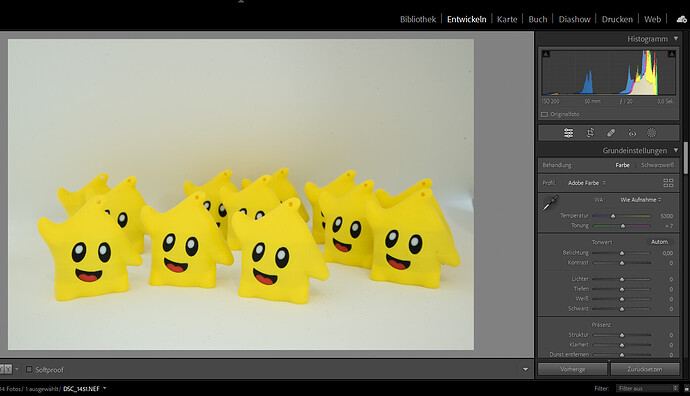
Task: Click the Zurücksetzen button
Action: [x=645, y=369]
